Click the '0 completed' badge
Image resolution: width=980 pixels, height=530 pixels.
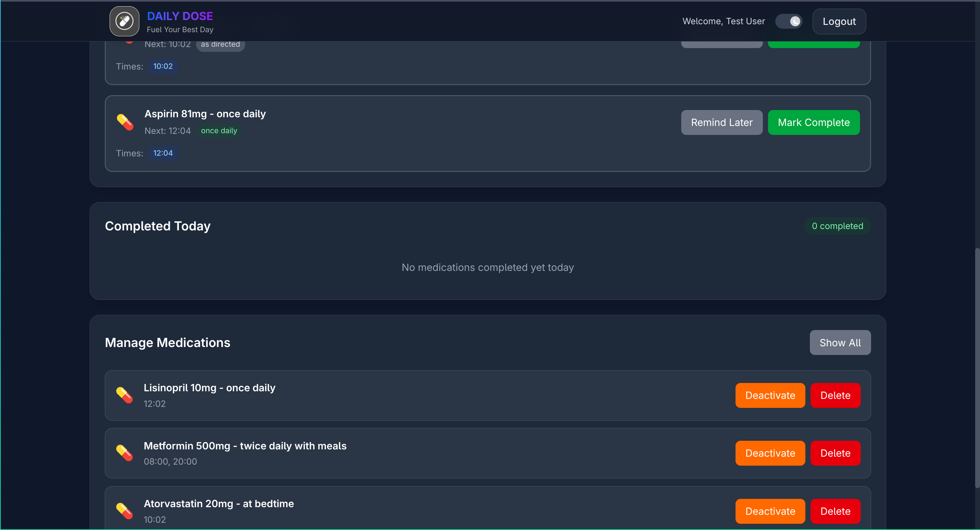[x=837, y=226]
